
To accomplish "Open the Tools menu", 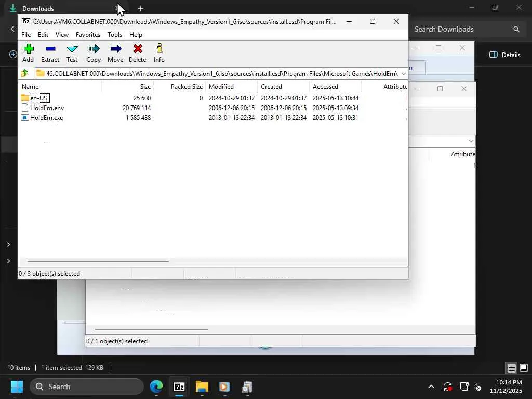I will click(x=115, y=35).
